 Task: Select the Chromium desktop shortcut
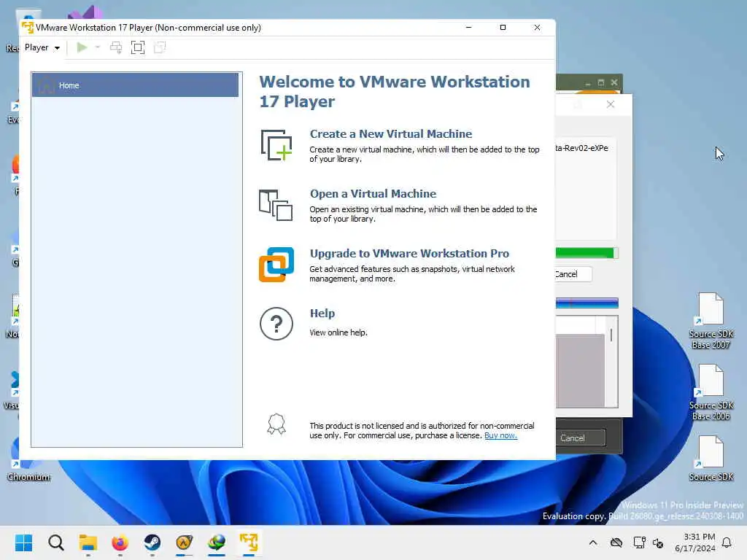click(28, 459)
